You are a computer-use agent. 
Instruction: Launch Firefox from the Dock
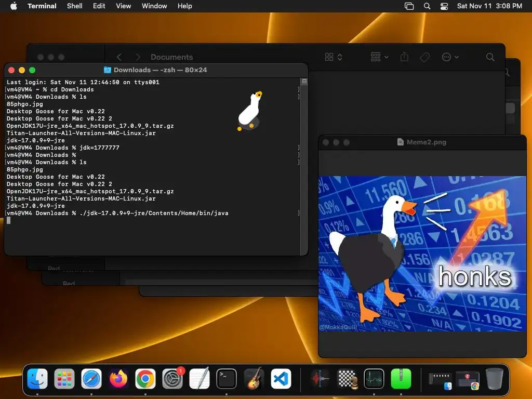click(x=118, y=379)
